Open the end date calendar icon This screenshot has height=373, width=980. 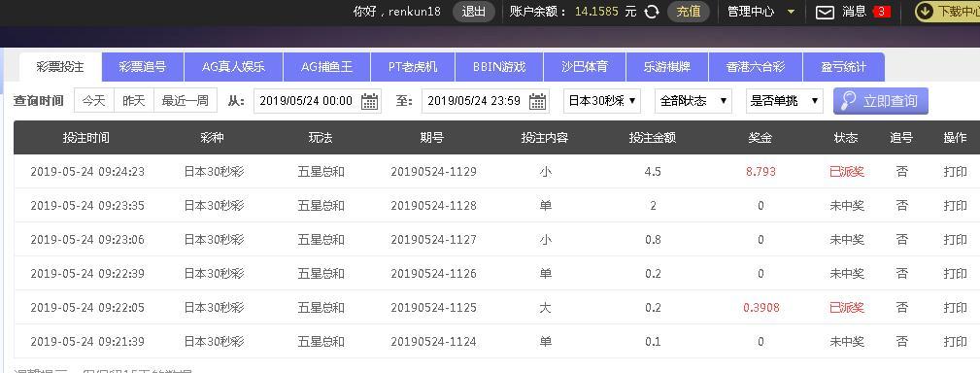pos(537,101)
